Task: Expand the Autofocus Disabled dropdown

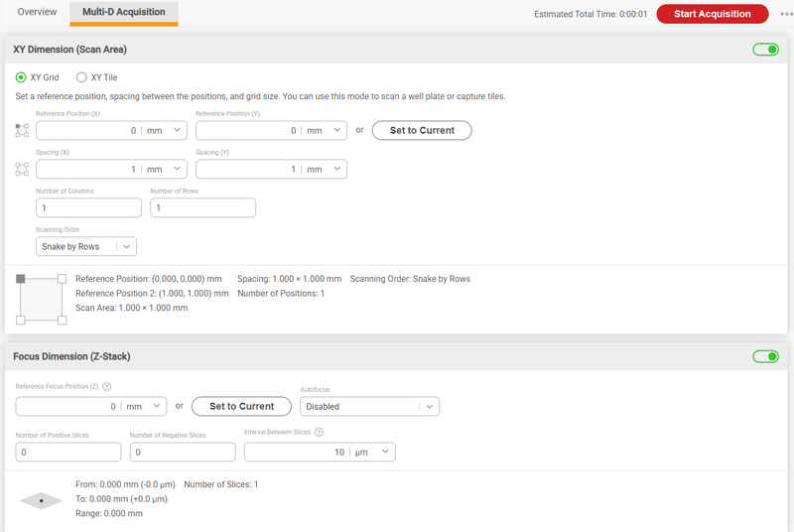Action: [x=369, y=407]
